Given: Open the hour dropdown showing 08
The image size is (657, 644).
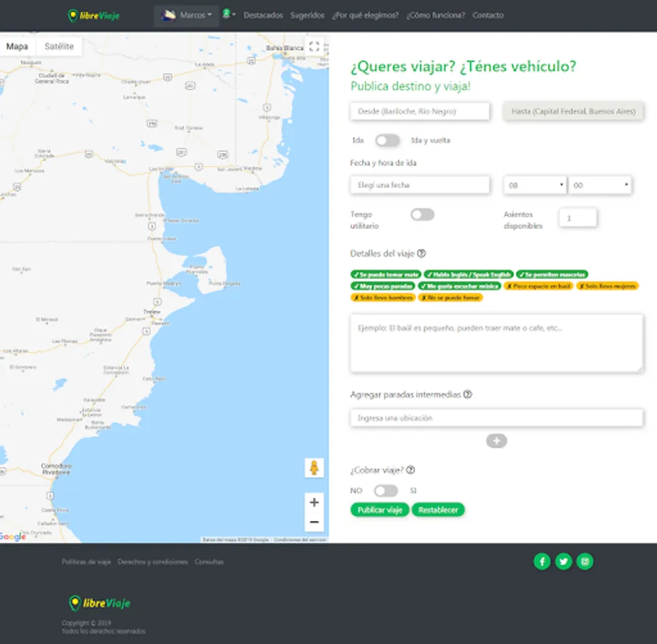Looking at the screenshot, I should (x=535, y=185).
